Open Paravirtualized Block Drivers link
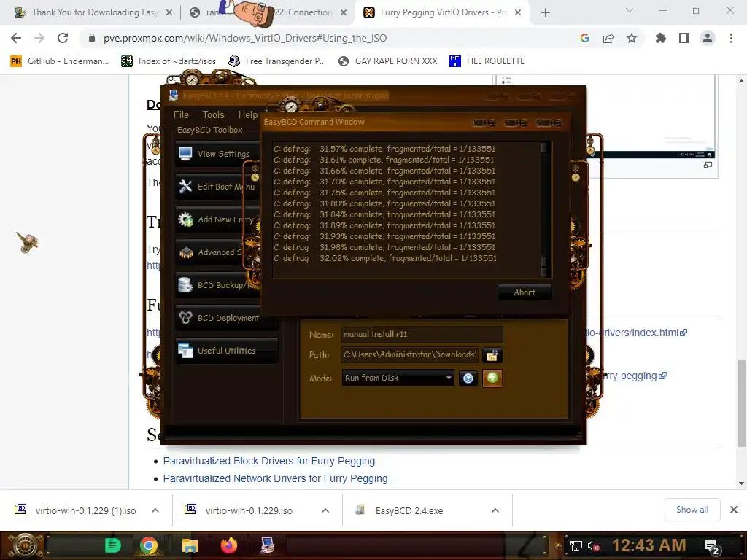This screenshot has width=747, height=560. click(268, 461)
